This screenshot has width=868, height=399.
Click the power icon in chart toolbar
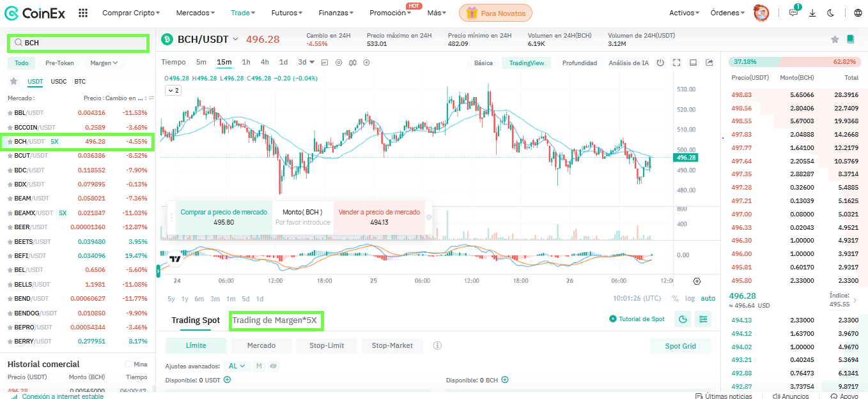[660, 63]
